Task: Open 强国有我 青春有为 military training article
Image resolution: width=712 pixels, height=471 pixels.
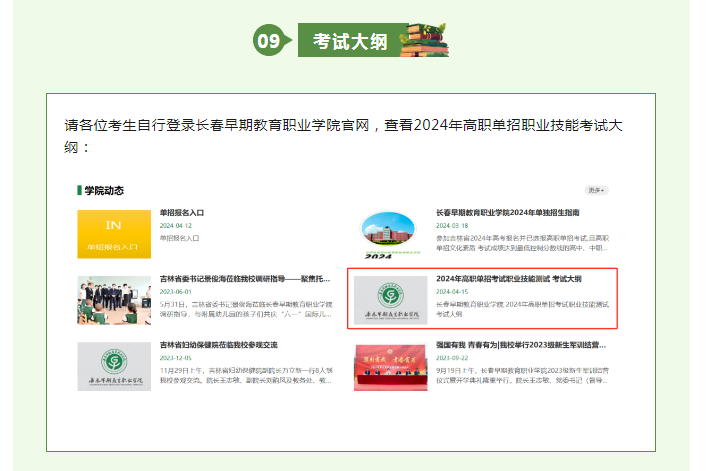Action: (521, 345)
